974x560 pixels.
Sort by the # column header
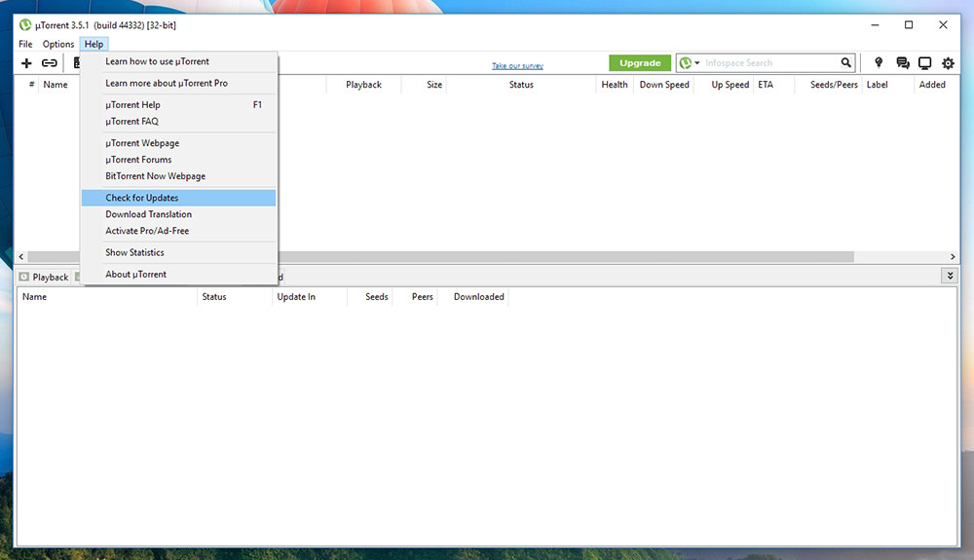(32, 85)
